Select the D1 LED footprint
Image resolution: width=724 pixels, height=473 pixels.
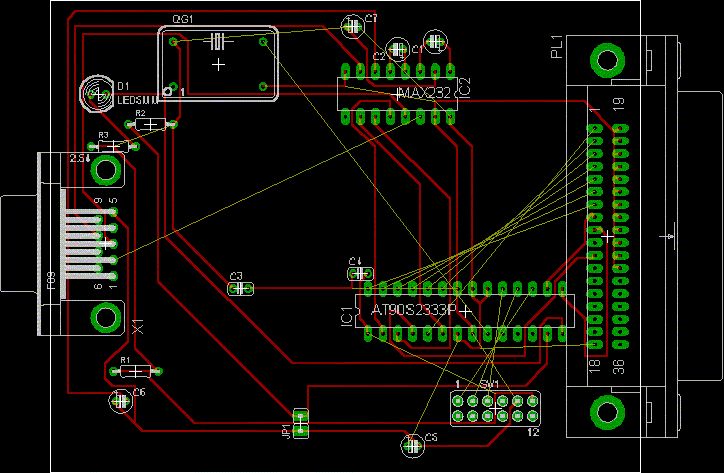(97, 94)
